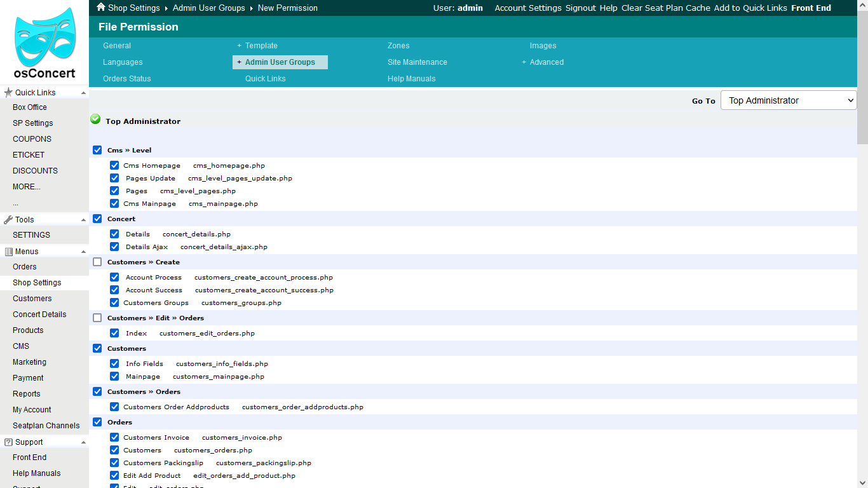Click the home icon in the breadcrumb bar
Viewport: 868px width, 488px height.
[100, 8]
